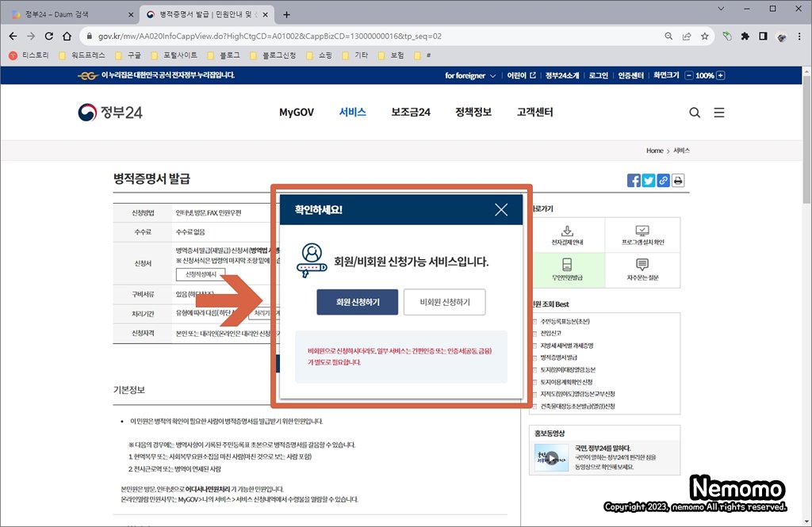This screenshot has width=812, height=527.
Task: Open 전입신고 in Best list
Action: coord(550,334)
